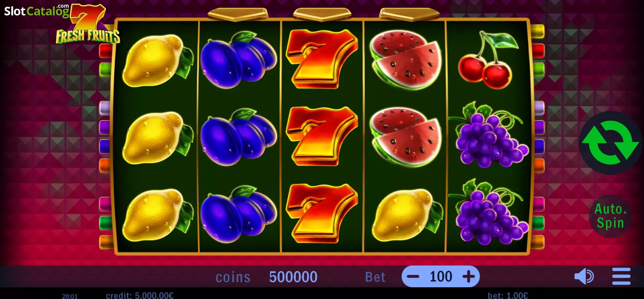The image size is (644, 299).
Task: Click the center red seven symbol
Action: 321,136
